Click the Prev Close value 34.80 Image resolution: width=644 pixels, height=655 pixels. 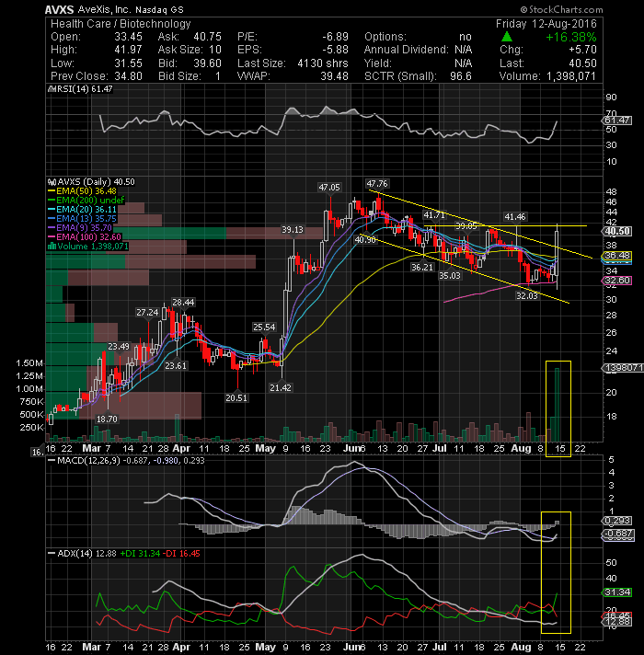128,76
